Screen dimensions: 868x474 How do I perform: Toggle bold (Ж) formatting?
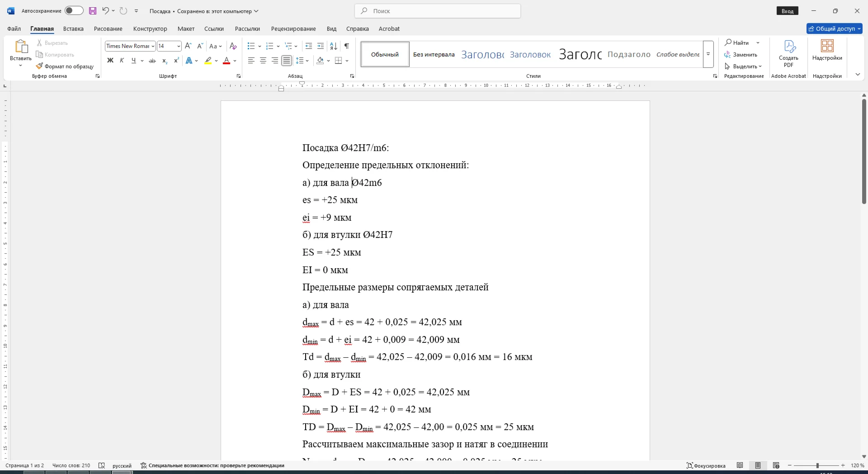pyautogui.click(x=110, y=61)
